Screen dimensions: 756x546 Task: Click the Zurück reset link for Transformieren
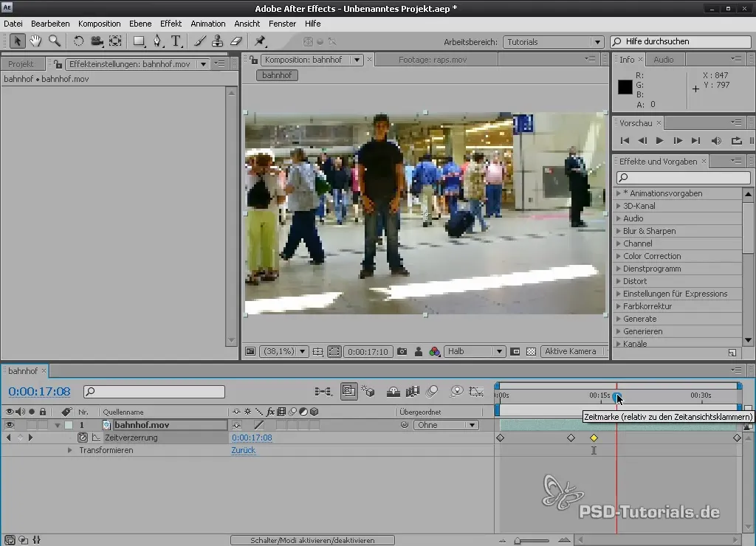click(x=244, y=450)
